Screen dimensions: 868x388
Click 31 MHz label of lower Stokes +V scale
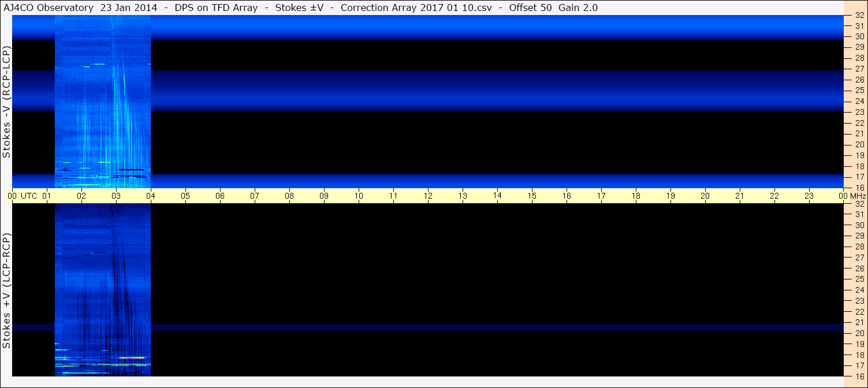(859, 214)
